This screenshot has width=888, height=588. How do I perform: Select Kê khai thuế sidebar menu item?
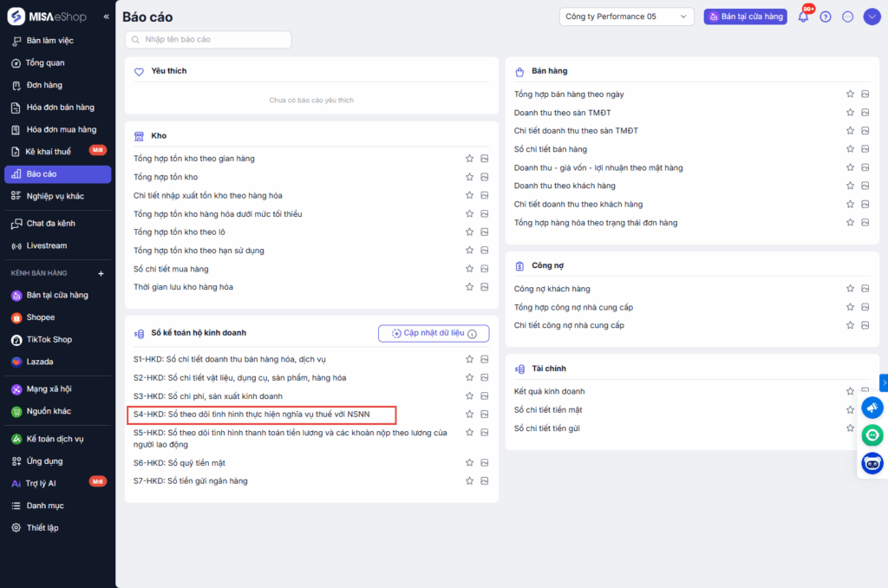pos(49,152)
